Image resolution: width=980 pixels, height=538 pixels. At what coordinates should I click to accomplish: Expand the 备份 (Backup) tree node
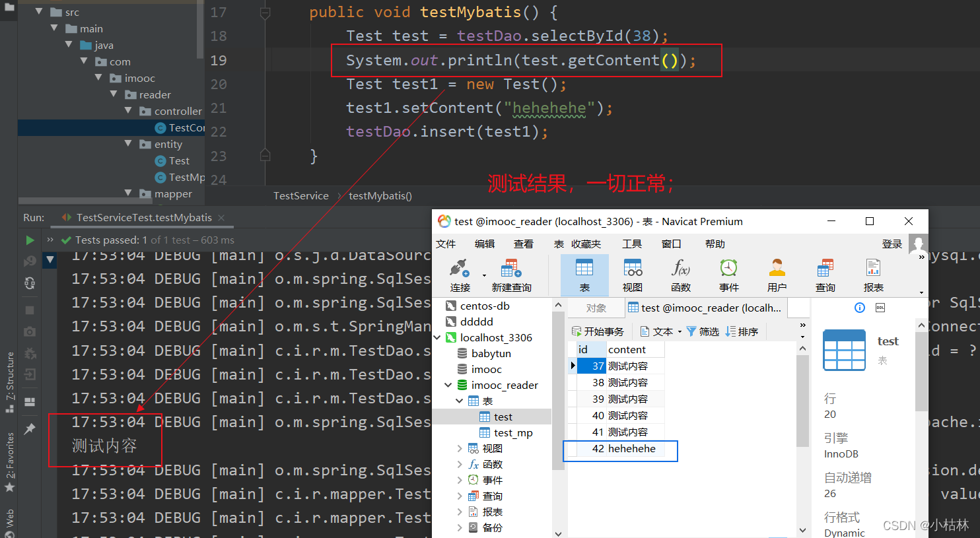(460, 527)
